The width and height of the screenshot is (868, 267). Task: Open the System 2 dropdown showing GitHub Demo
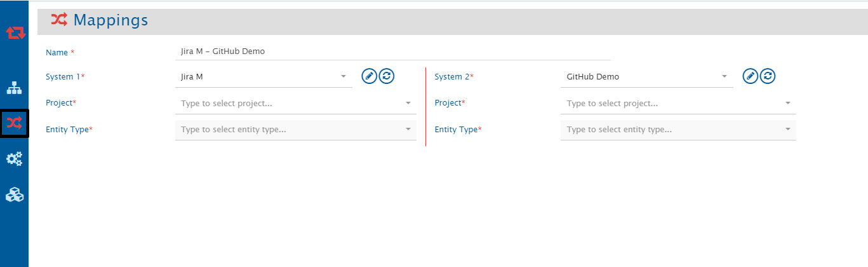pyautogui.click(x=646, y=77)
